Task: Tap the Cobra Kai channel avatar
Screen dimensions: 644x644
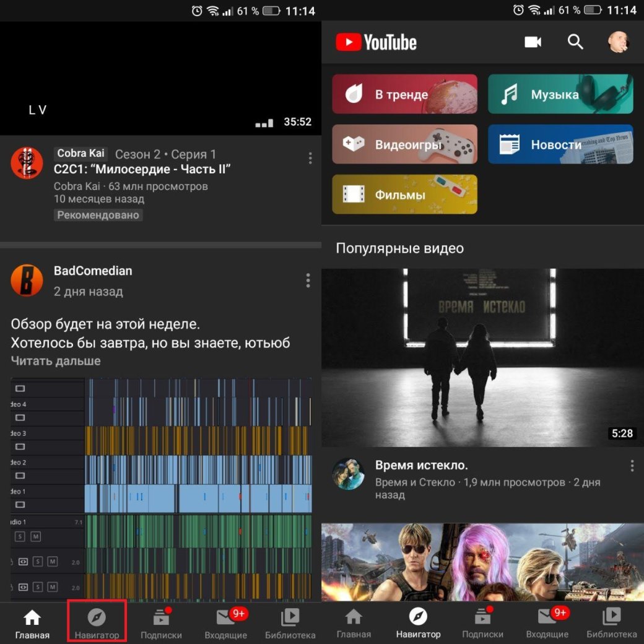Action: (x=27, y=163)
